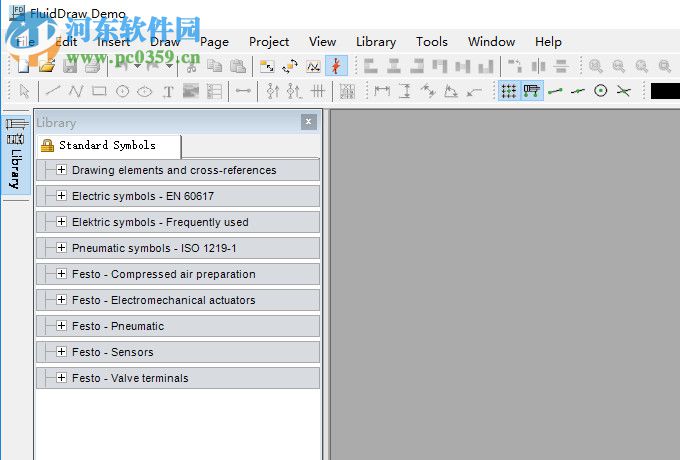The height and width of the screenshot is (460, 680).
Task: Select the Standard Symbols tab
Action: 108,146
